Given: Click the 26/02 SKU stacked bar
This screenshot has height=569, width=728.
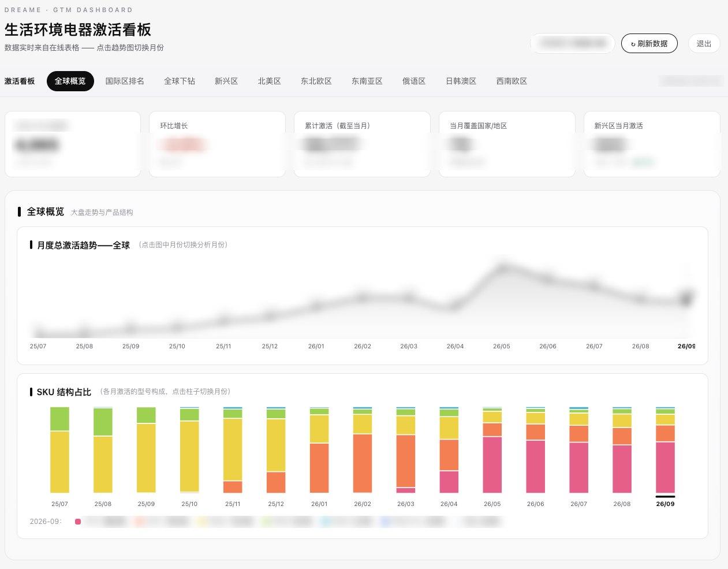Looking at the screenshot, I should click(x=363, y=450).
